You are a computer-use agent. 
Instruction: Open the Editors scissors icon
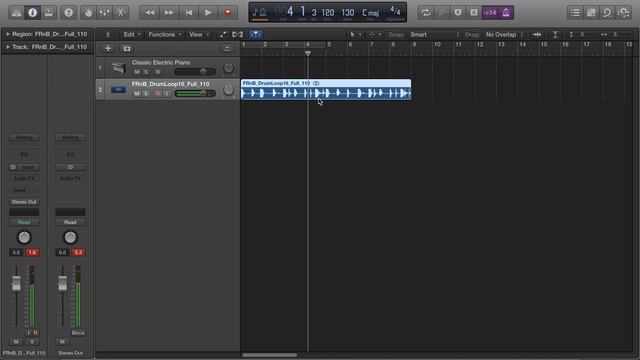(120, 13)
